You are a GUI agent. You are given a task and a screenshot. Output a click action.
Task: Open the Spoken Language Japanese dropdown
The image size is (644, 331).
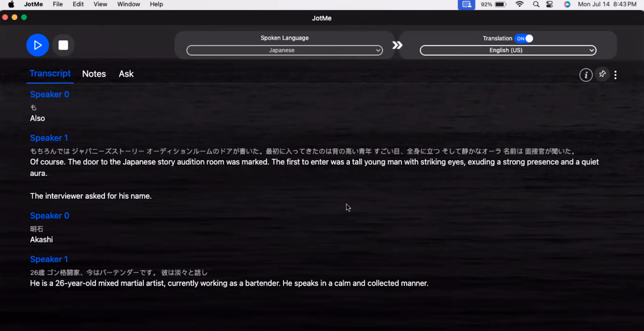[x=285, y=50]
